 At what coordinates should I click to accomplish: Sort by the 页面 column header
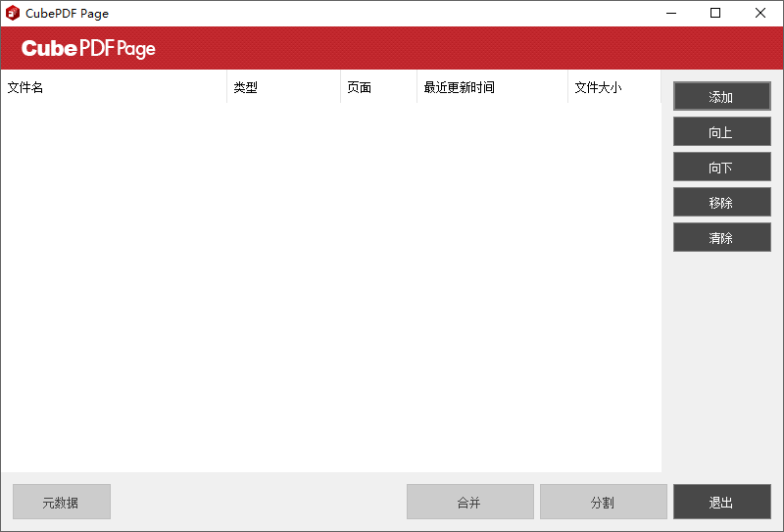tap(378, 87)
